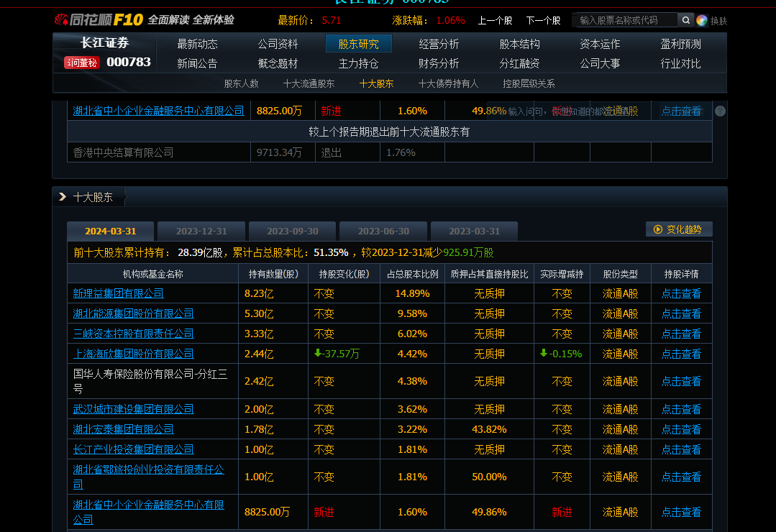This screenshot has height=532, width=776.
Task: Select the 2024-03-31 report date tab
Action: coord(110,231)
